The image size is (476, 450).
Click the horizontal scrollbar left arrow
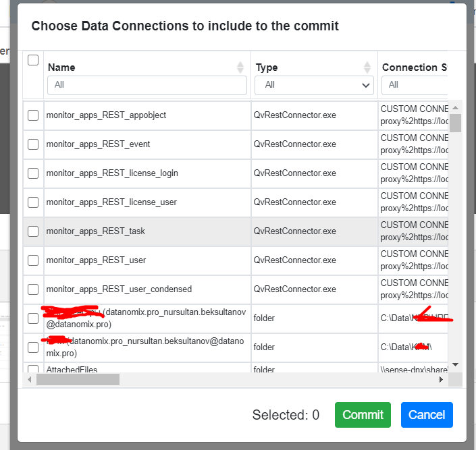(30, 380)
